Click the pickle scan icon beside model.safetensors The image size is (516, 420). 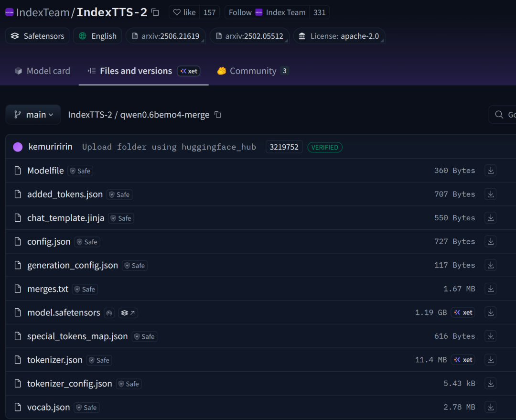pyautogui.click(x=109, y=313)
